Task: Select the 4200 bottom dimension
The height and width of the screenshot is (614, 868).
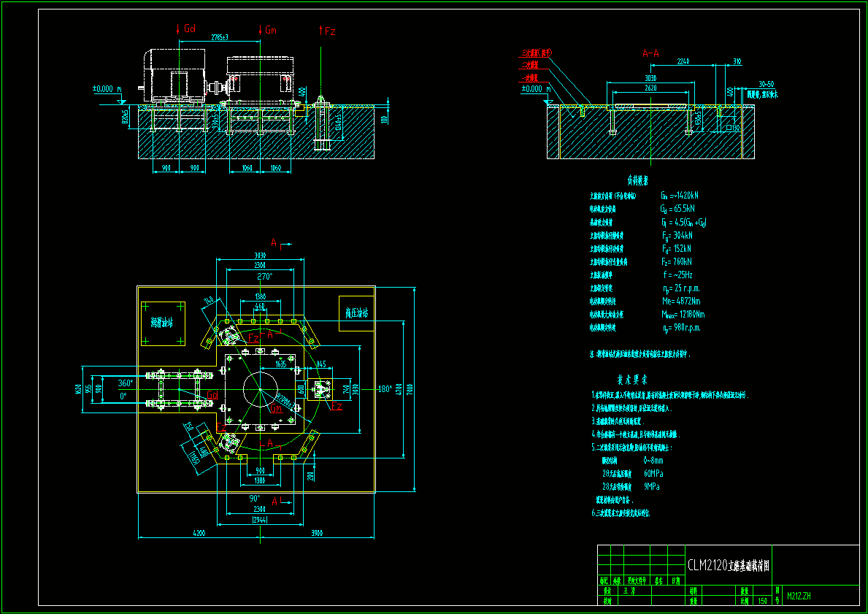Action: pyautogui.click(x=199, y=533)
